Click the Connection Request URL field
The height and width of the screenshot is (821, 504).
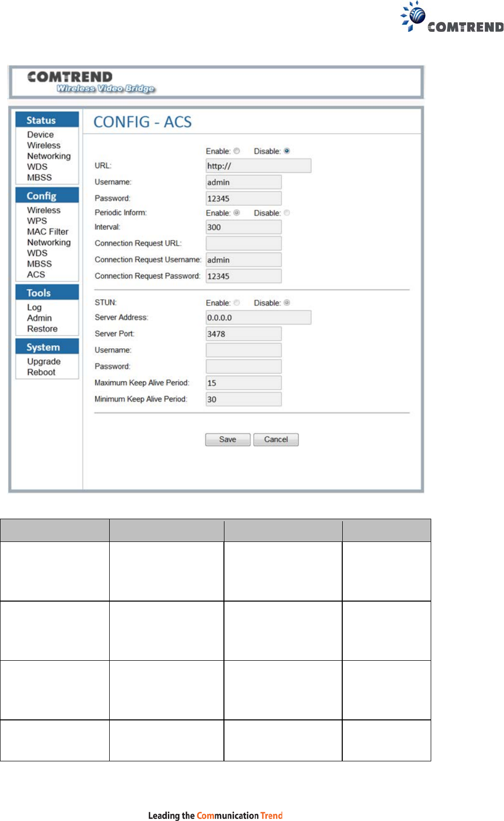click(x=244, y=243)
